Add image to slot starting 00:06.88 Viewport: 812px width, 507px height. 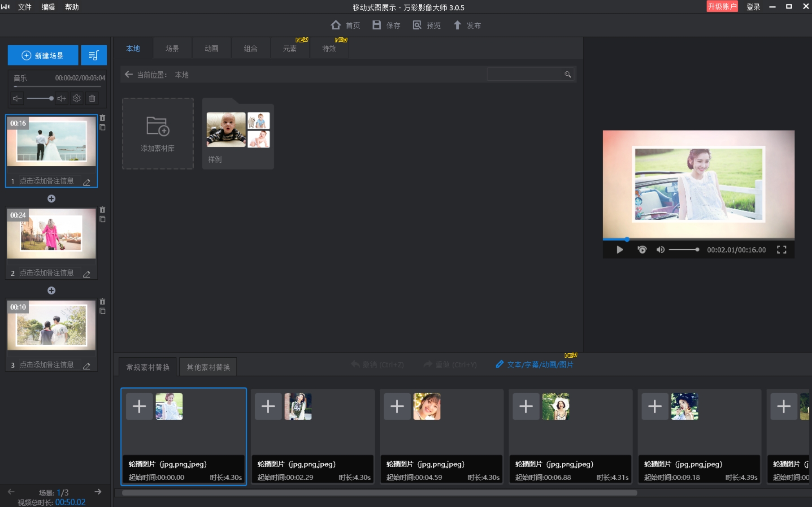tap(526, 406)
